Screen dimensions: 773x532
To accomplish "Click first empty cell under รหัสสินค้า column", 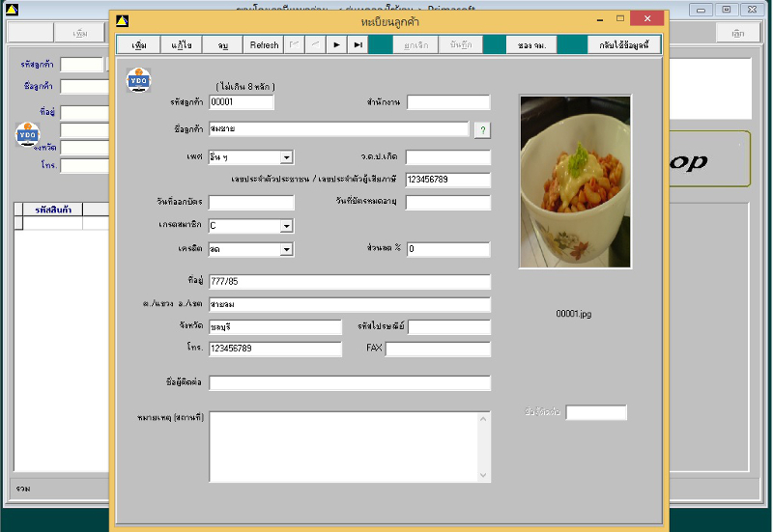I will click(x=53, y=223).
